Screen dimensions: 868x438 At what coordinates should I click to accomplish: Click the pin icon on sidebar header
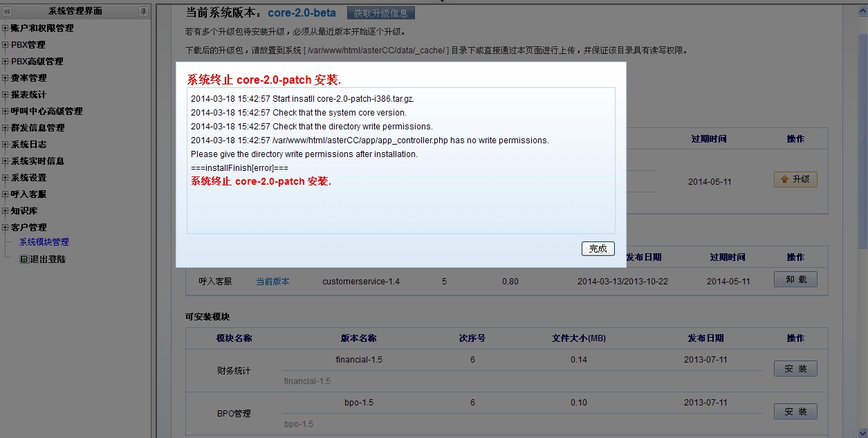click(143, 11)
